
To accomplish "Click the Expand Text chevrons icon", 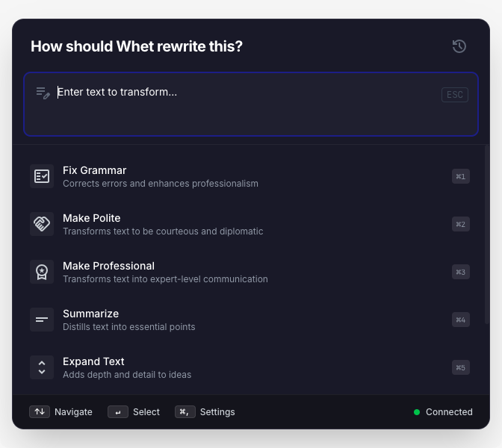I will click(x=42, y=367).
